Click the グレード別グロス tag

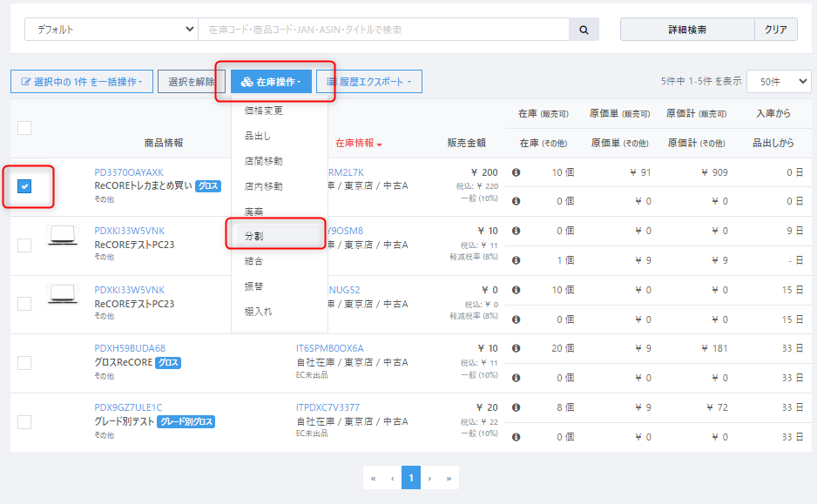[186, 421]
